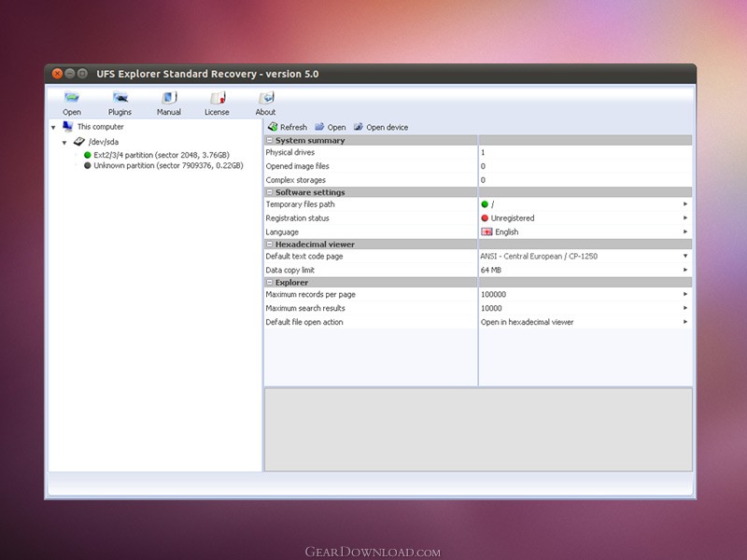Screen dimensions: 747x560
Task: Click the Open device button
Action: (381, 127)
